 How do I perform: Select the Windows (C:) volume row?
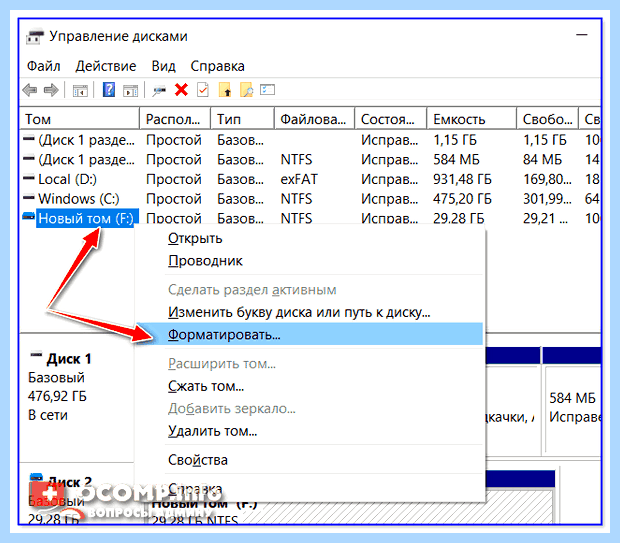[310, 199]
